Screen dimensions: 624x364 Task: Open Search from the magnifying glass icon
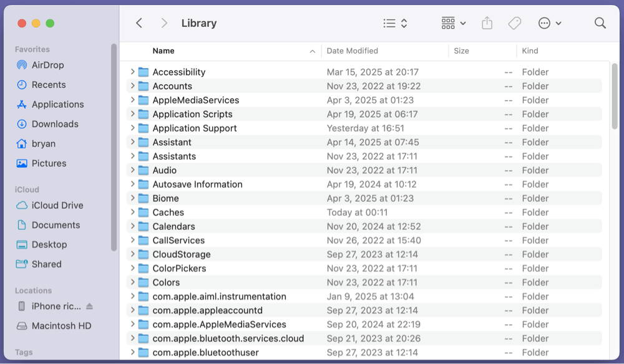tap(600, 23)
